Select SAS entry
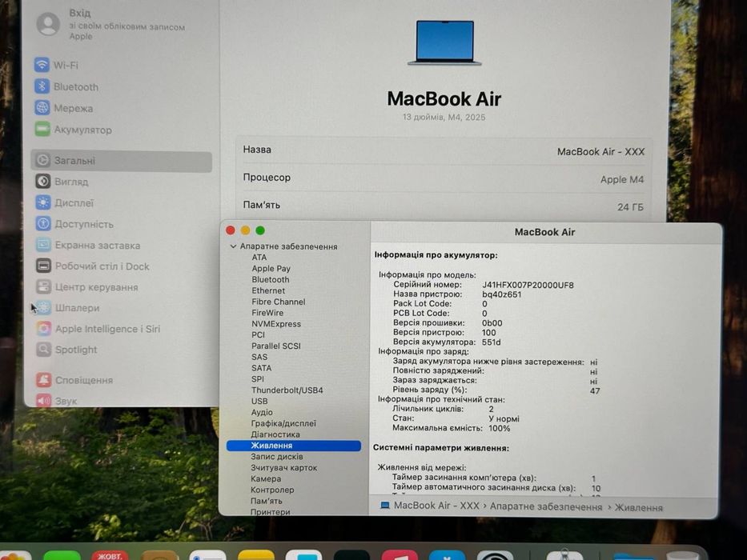This screenshot has width=747, height=560. click(259, 357)
